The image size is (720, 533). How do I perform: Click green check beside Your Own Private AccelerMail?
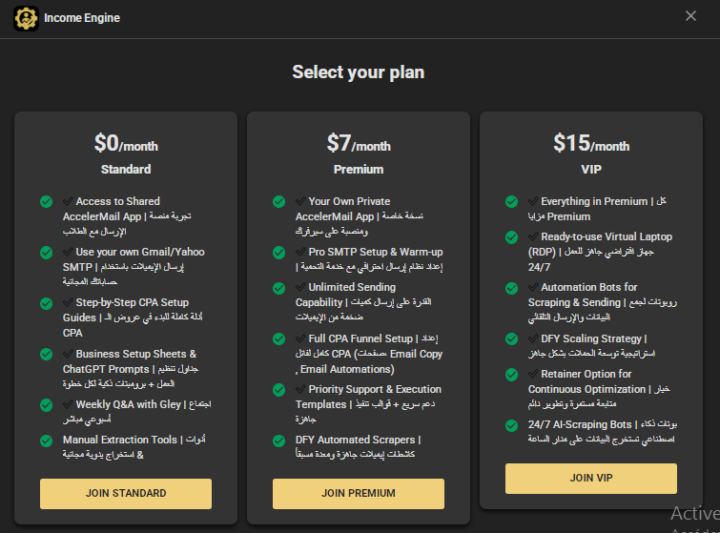pyautogui.click(x=279, y=202)
